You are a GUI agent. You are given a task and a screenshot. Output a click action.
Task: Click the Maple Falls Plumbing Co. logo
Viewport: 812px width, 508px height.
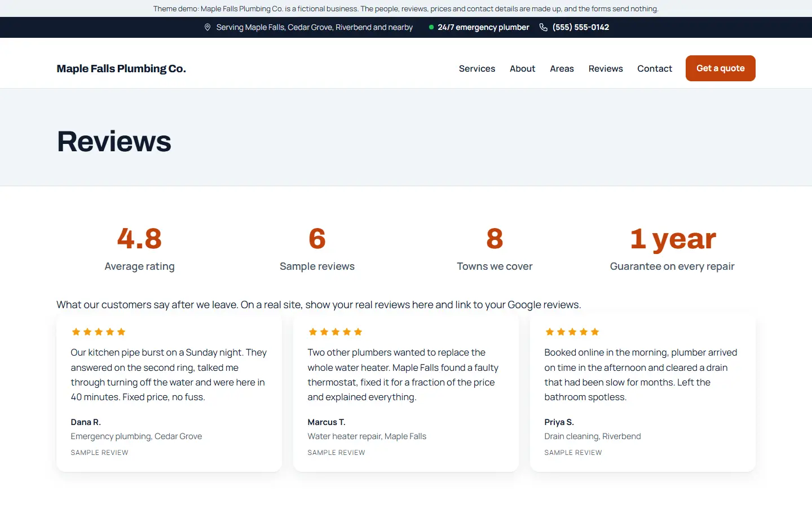121,68
